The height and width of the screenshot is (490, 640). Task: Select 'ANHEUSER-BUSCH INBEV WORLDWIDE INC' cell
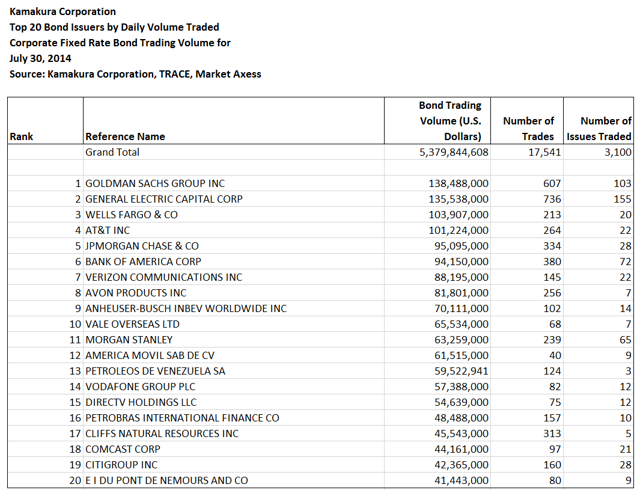tap(186, 308)
